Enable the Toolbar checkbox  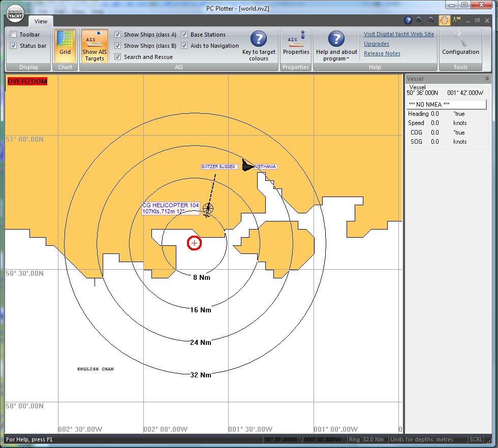(x=14, y=35)
